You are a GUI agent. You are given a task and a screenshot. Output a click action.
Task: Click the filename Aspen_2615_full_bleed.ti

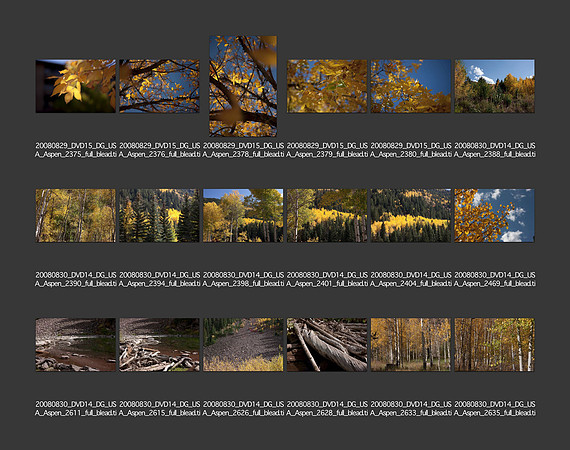click(159, 408)
